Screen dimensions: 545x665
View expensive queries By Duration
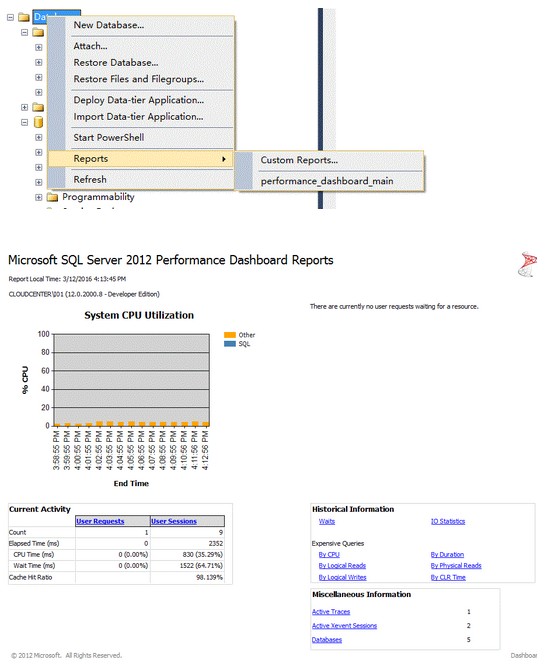(447, 554)
